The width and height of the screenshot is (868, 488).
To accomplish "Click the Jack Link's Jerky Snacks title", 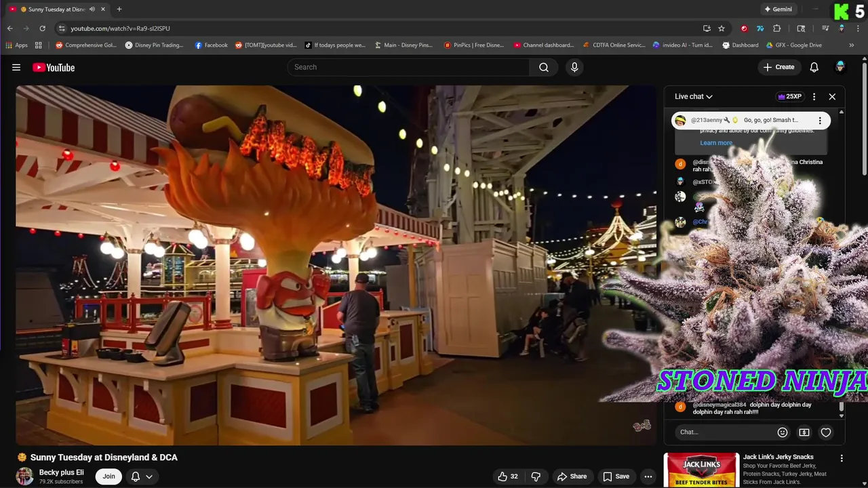I will click(x=778, y=457).
